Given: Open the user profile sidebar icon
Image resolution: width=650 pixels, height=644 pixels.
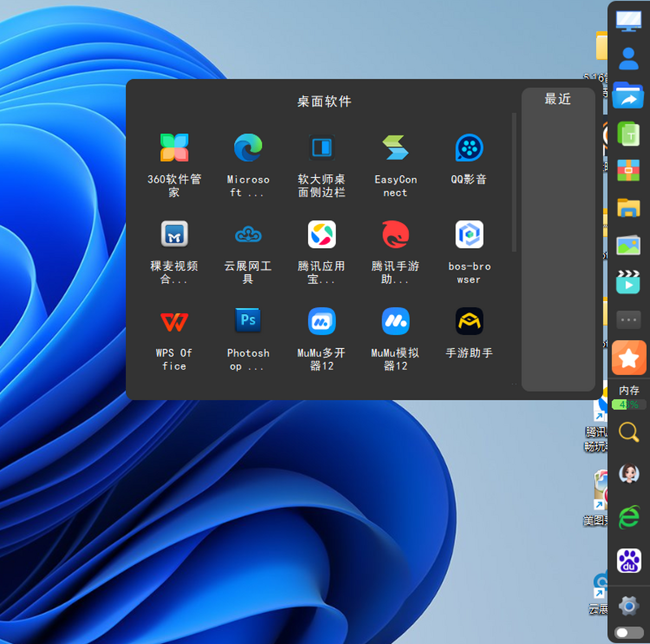Looking at the screenshot, I should click(628, 58).
